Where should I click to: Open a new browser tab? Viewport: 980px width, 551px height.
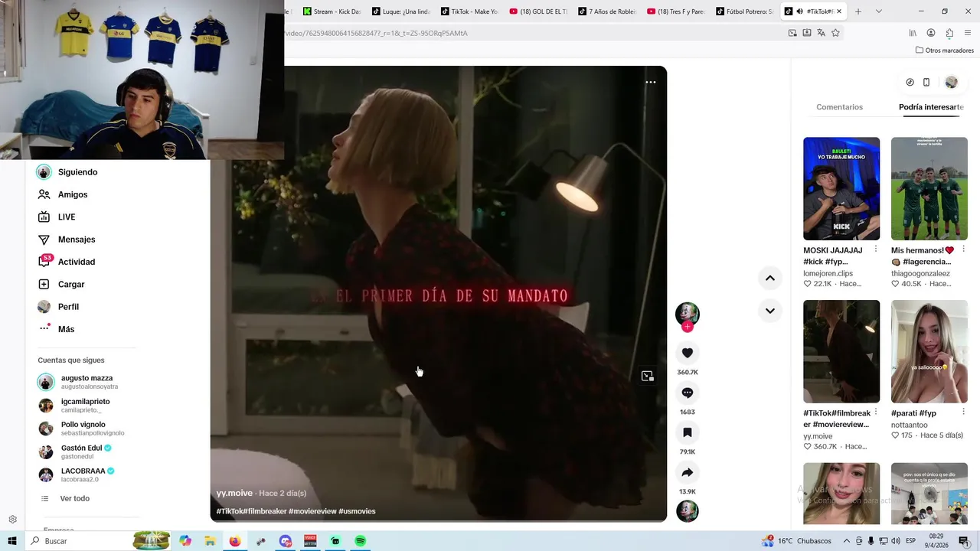(x=857, y=11)
